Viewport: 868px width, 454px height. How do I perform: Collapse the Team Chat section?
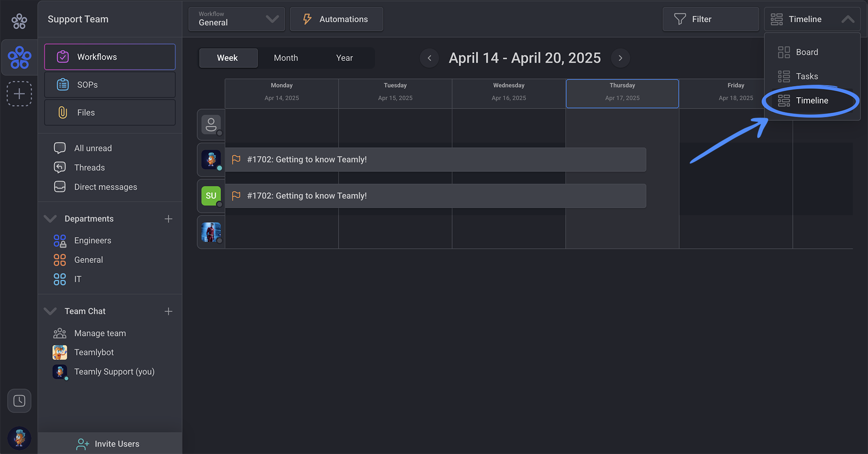50,311
